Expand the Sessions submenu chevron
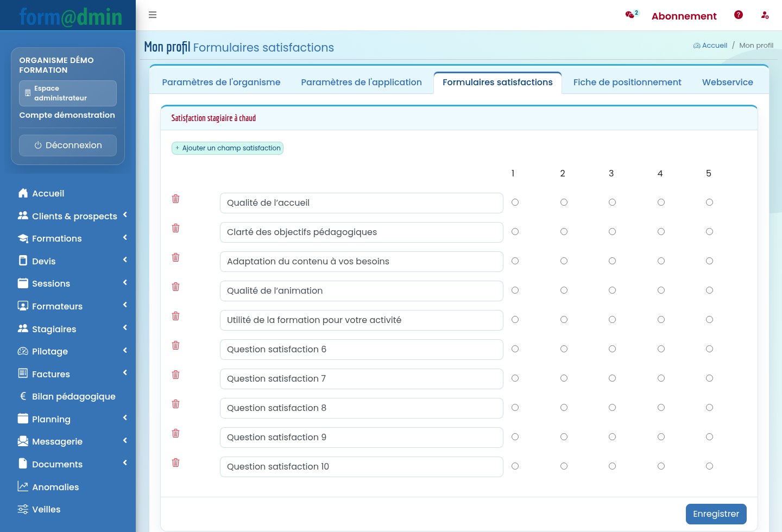The image size is (782, 532). pos(125,283)
